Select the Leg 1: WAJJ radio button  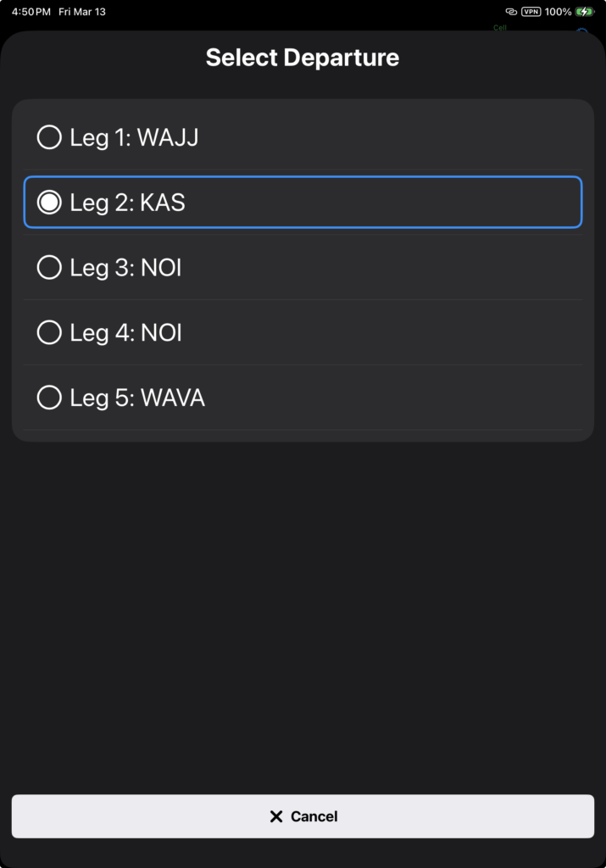tap(49, 137)
